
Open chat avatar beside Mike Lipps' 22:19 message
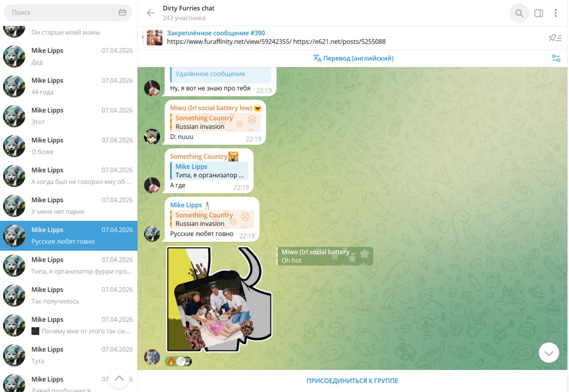coord(152,233)
